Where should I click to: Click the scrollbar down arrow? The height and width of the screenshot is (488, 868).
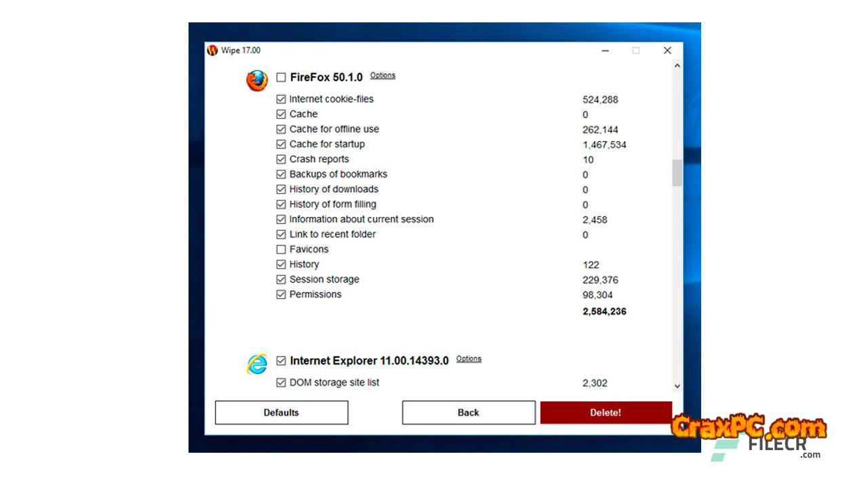(677, 386)
